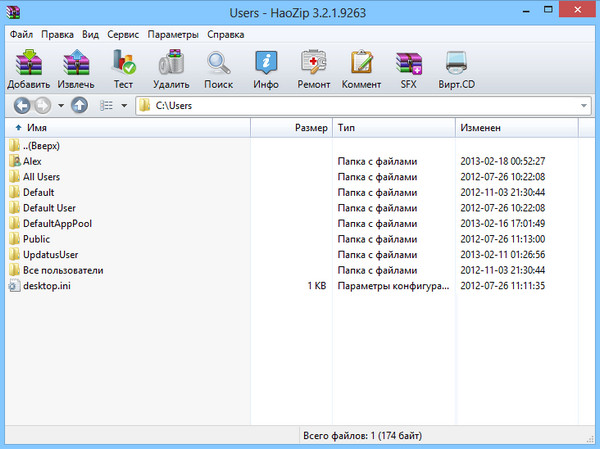Image resolution: width=600 pixels, height=449 pixels.
Task: Click the Извлечь (Extract) toolbar icon
Action: (76, 62)
